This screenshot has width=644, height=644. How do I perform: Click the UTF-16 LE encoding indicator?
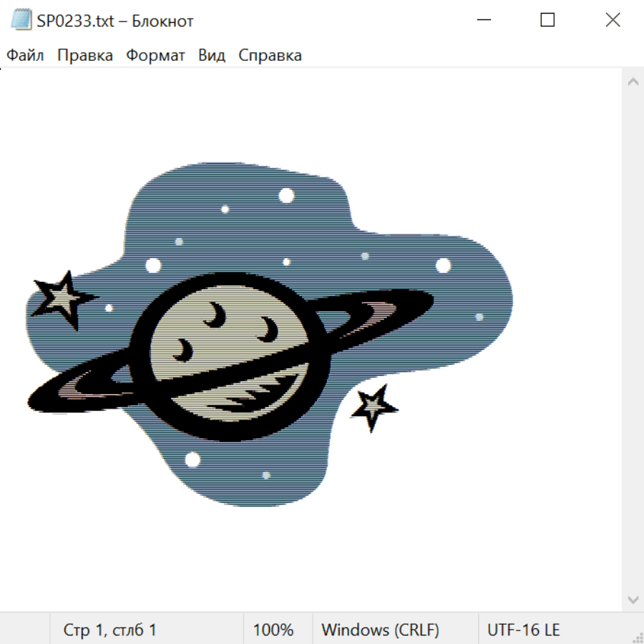[523, 630]
